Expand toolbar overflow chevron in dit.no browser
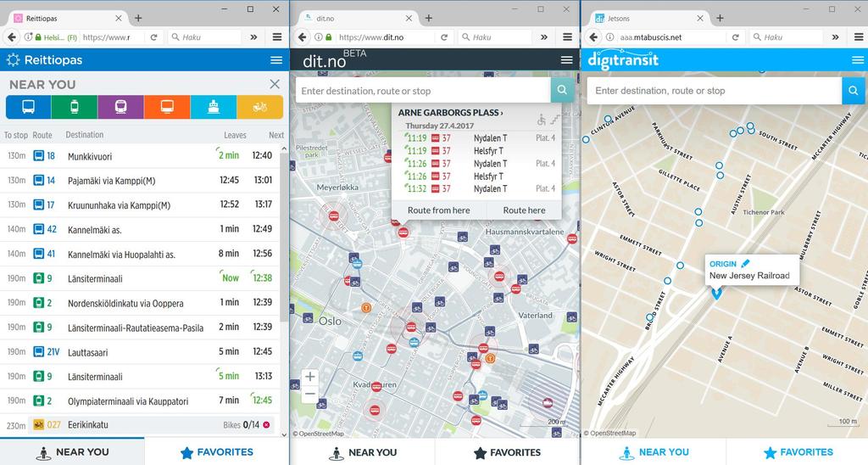The image size is (868, 465). pos(544,37)
